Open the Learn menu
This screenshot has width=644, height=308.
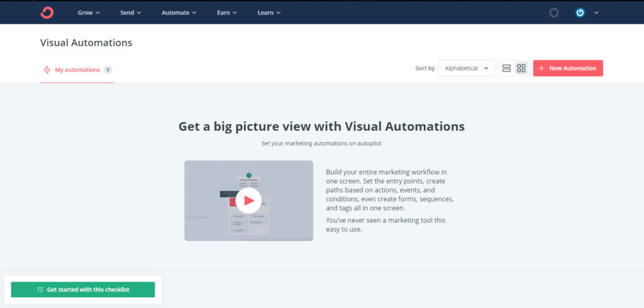coord(269,13)
